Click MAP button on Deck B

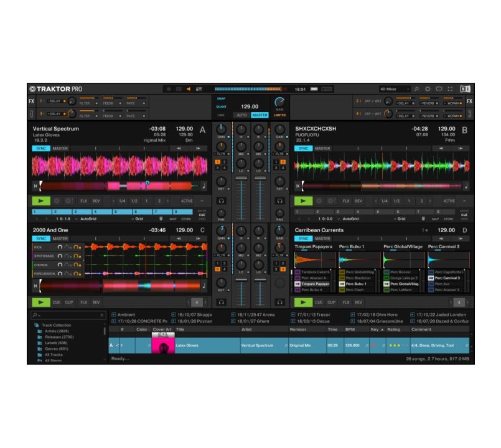435,219
